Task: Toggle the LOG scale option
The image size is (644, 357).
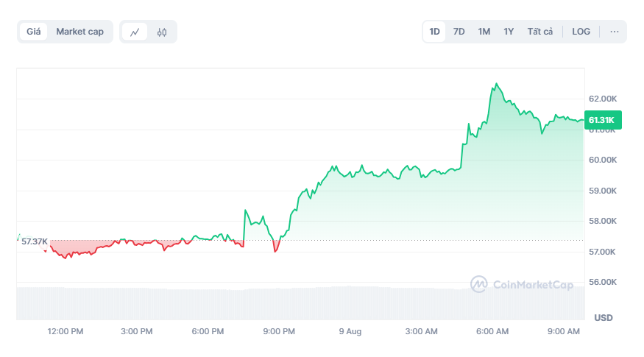Action: click(x=581, y=32)
